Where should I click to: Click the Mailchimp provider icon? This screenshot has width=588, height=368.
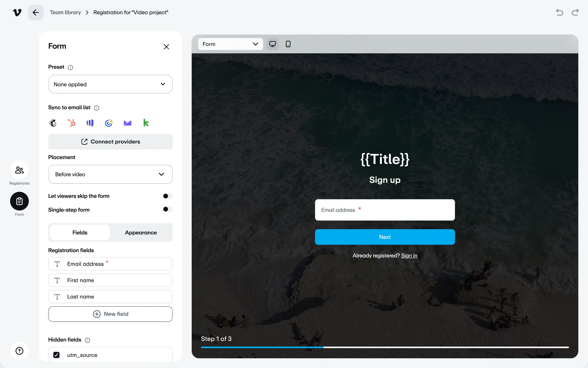click(53, 123)
